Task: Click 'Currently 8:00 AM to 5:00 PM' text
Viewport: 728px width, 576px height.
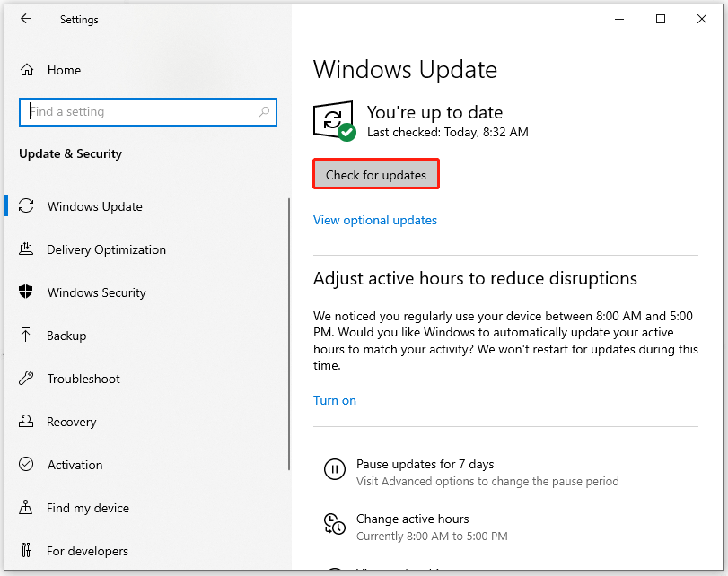Action: point(432,537)
